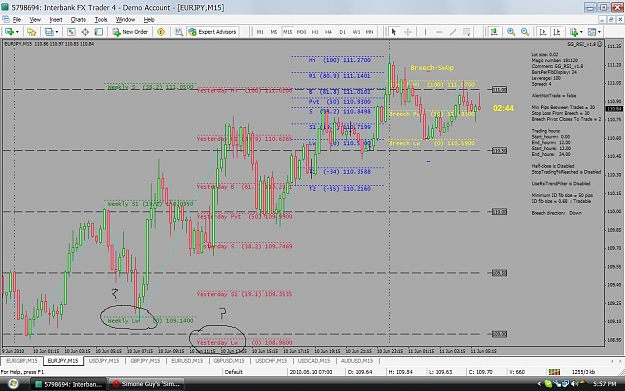
Task: Expand the profiles icon dropdown arrow
Action: (57, 32)
